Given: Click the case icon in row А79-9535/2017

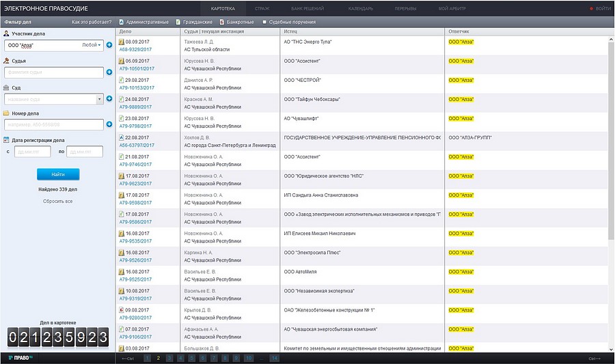Looking at the screenshot, I should [122, 234].
